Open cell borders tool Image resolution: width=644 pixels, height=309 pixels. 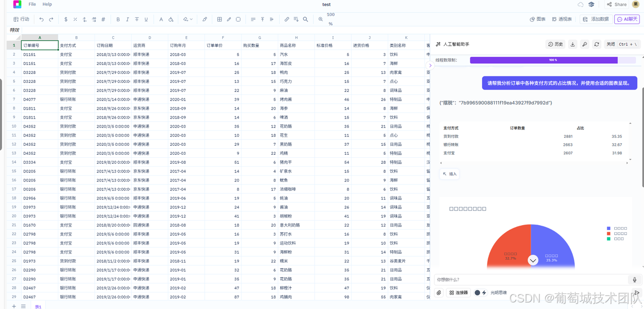point(219,19)
